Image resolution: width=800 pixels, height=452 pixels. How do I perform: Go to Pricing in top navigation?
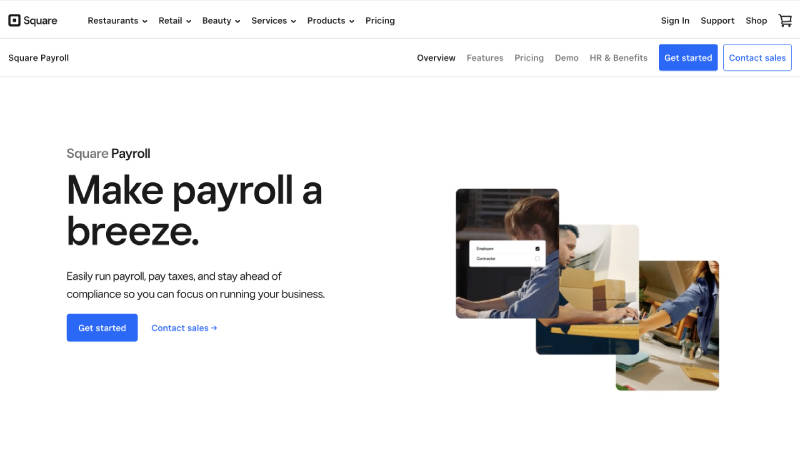click(380, 20)
